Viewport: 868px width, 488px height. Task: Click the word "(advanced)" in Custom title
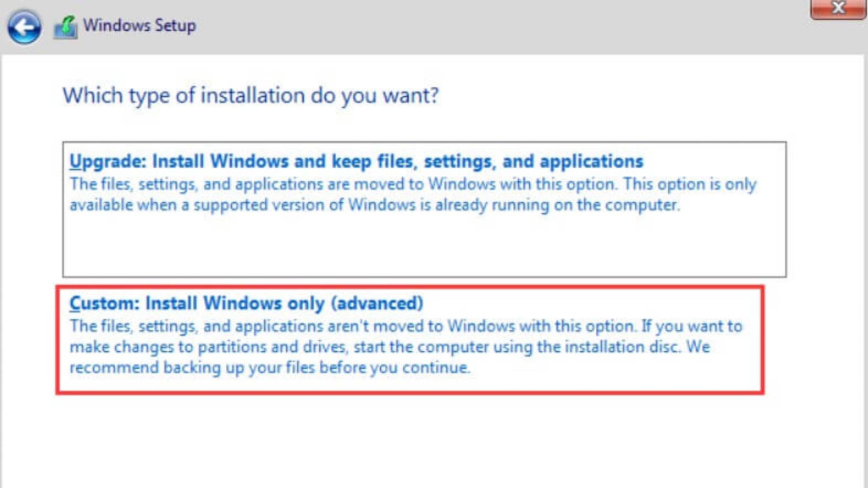pos(377,303)
